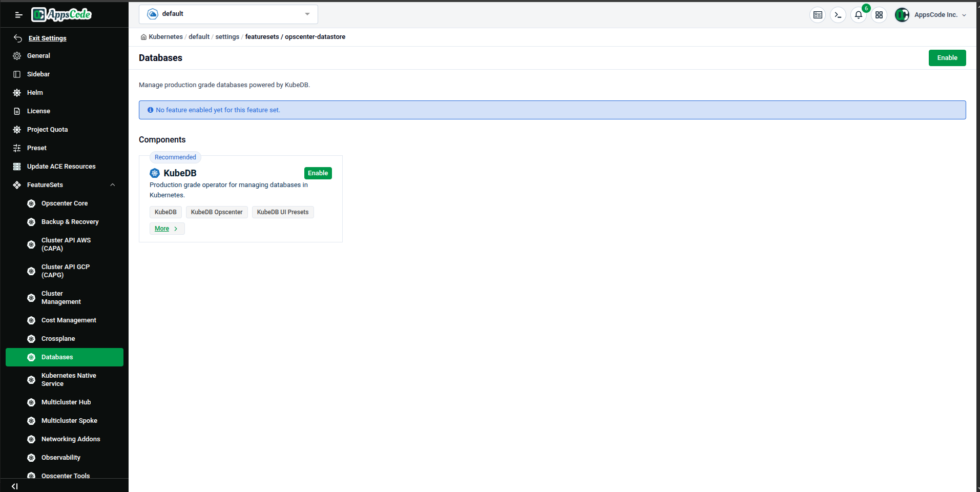
Task: Open the More link on KubeDB card
Action: coord(166,228)
